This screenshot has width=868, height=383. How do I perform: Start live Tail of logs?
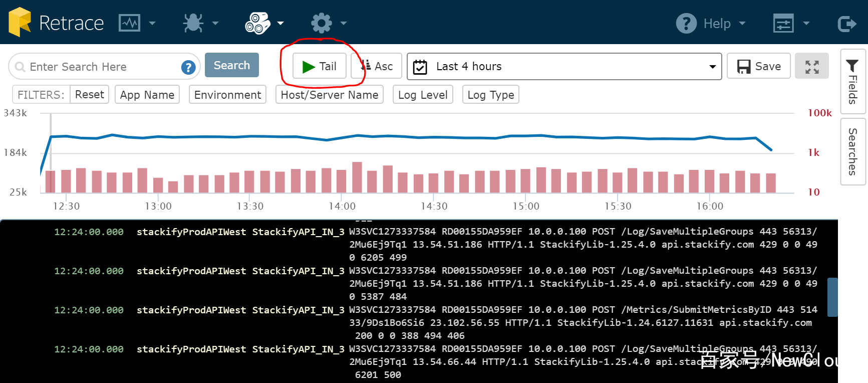[320, 66]
